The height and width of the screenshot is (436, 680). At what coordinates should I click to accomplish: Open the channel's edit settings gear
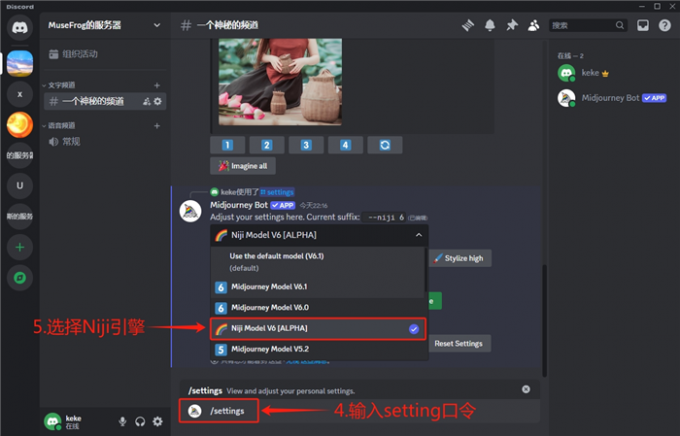point(158,101)
